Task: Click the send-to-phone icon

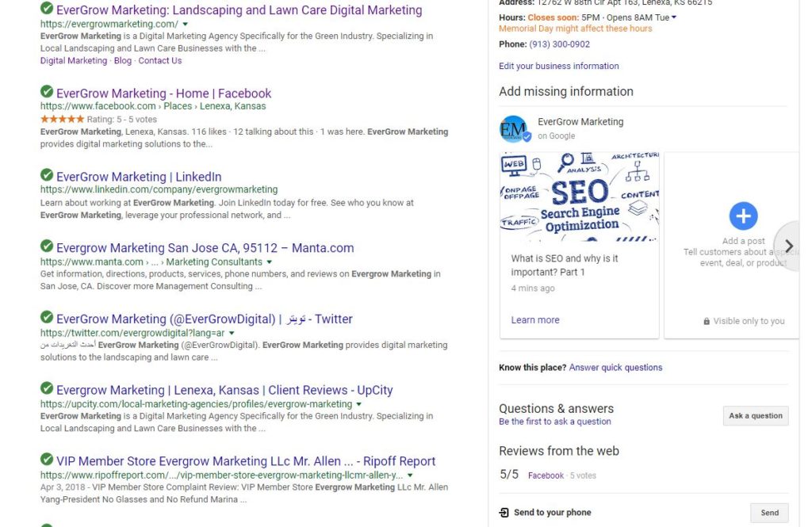Action: coord(504,513)
